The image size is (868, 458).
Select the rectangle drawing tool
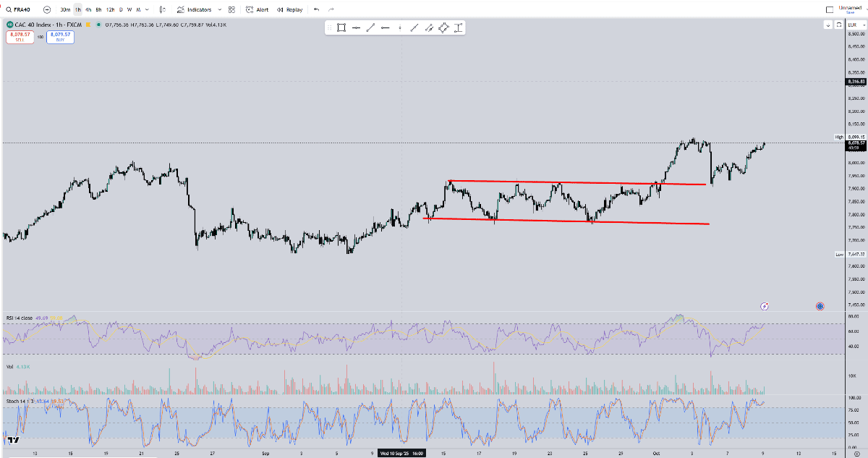pos(341,28)
